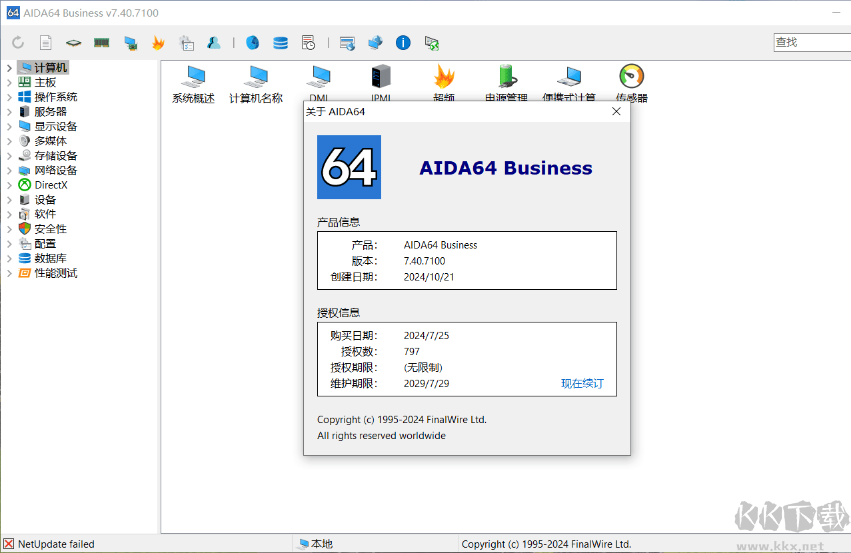Click the 查找 search input field

(811, 42)
